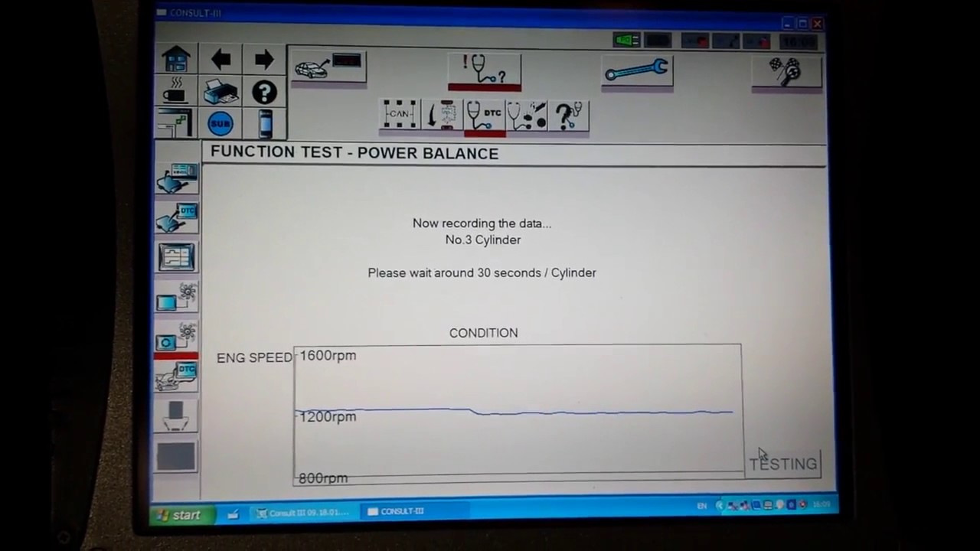980x551 pixels.
Task: Click the blue SUB button
Action: coord(220,123)
